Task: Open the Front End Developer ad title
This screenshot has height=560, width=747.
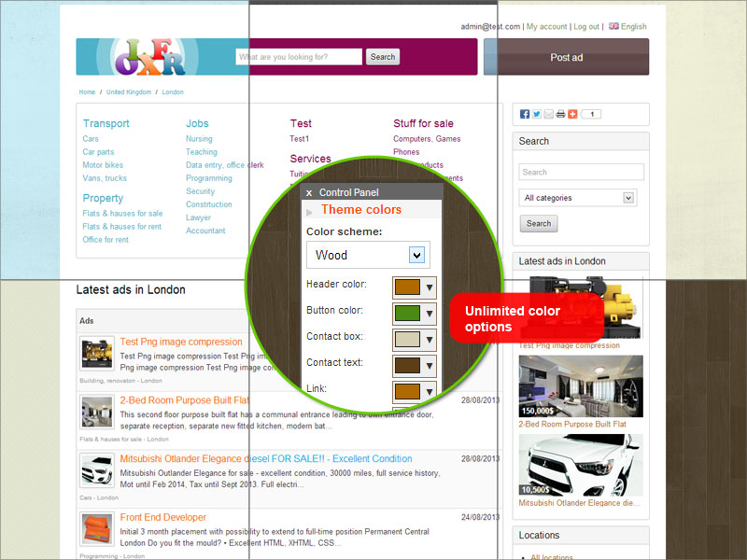Action: pyautogui.click(x=162, y=517)
